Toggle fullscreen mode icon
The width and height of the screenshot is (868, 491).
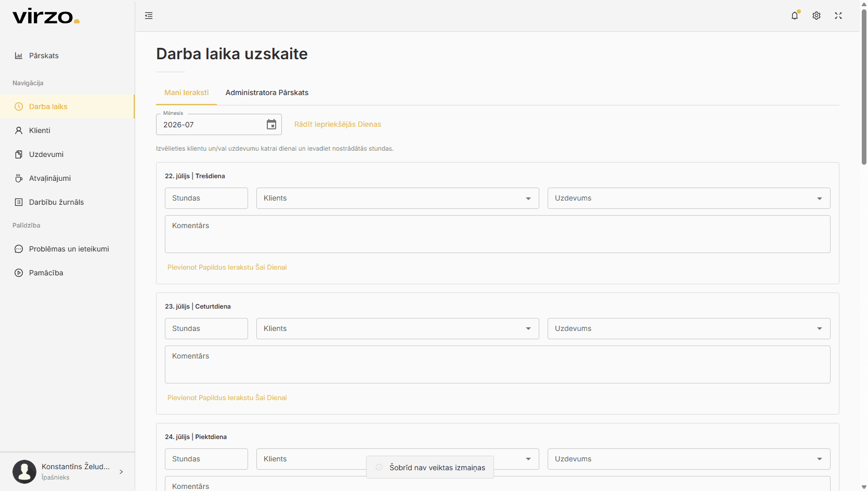coord(838,16)
